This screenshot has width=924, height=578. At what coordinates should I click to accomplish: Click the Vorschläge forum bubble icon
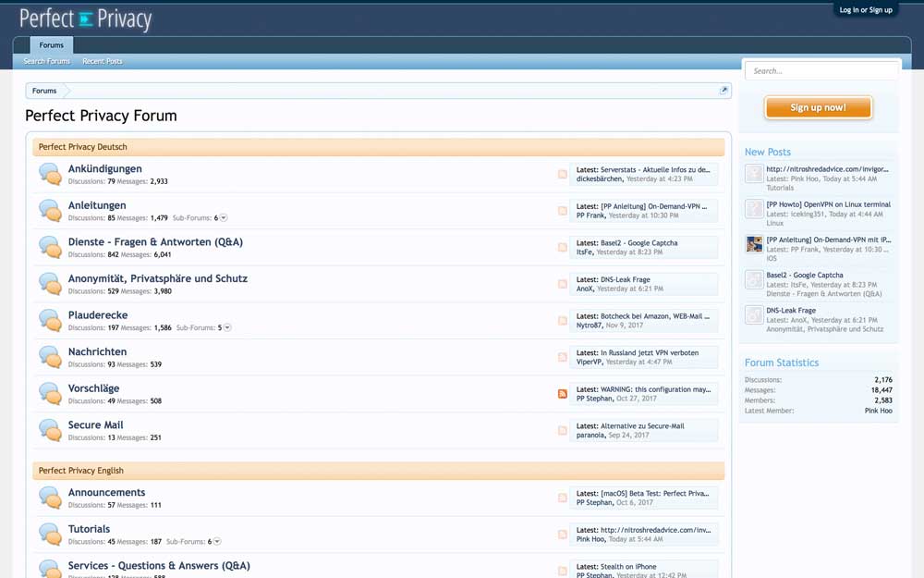pos(50,393)
